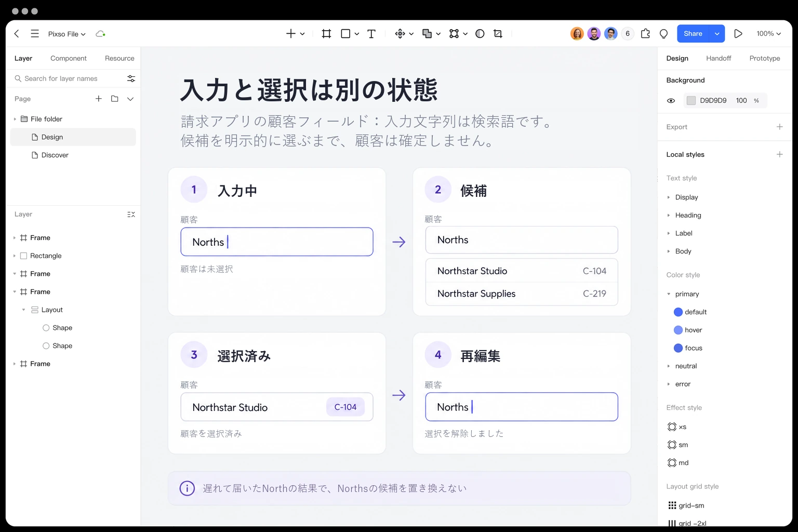
Task: Expand the File folder tree item
Action: (x=15, y=119)
